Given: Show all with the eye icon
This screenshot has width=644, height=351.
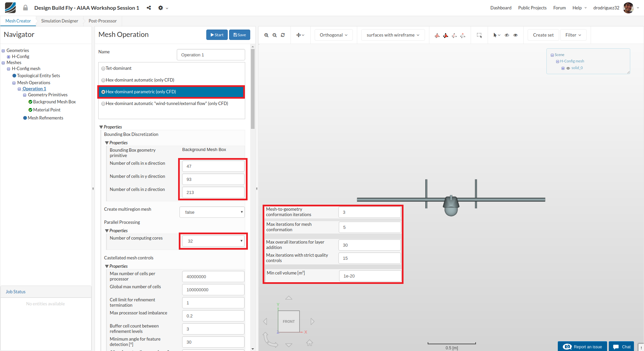Looking at the screenshot, I should (x=516, y=35).
